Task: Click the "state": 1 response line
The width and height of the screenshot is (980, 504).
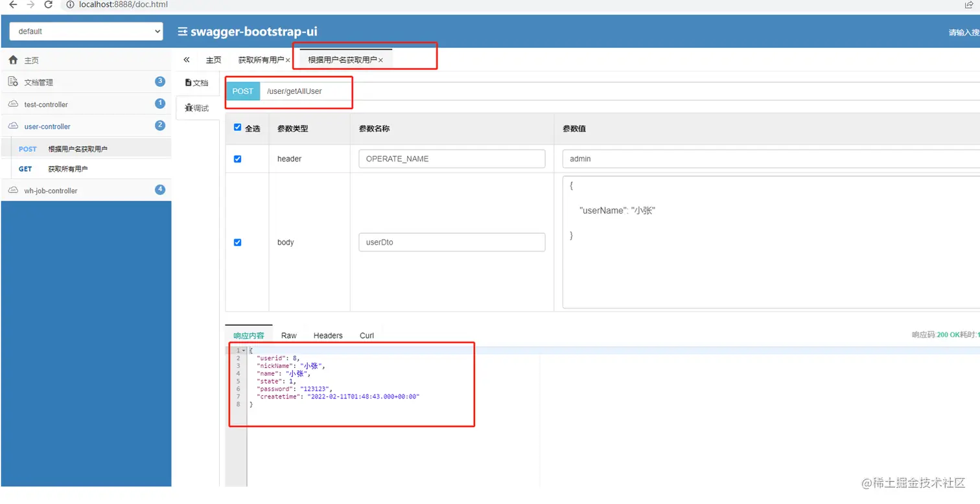Action: point(276,381)
